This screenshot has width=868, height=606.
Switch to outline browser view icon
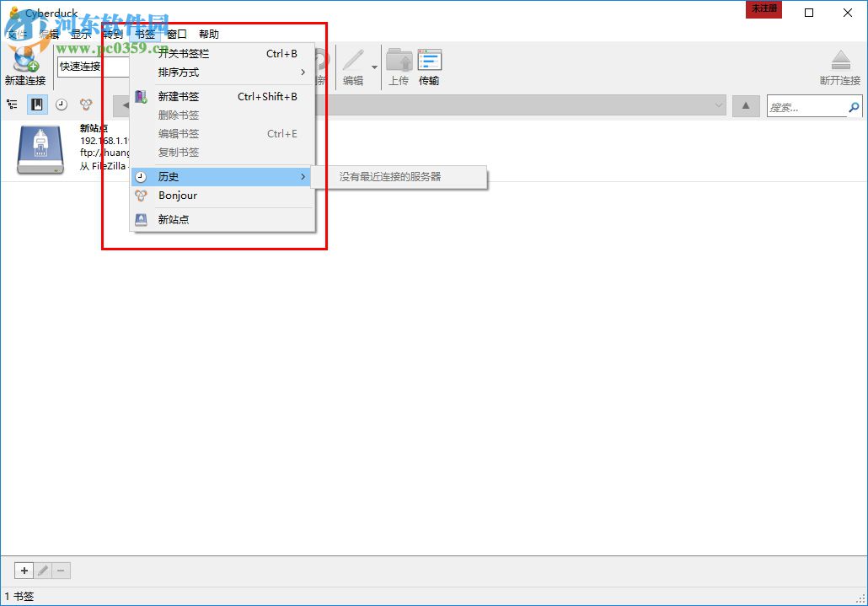(12, 104)
